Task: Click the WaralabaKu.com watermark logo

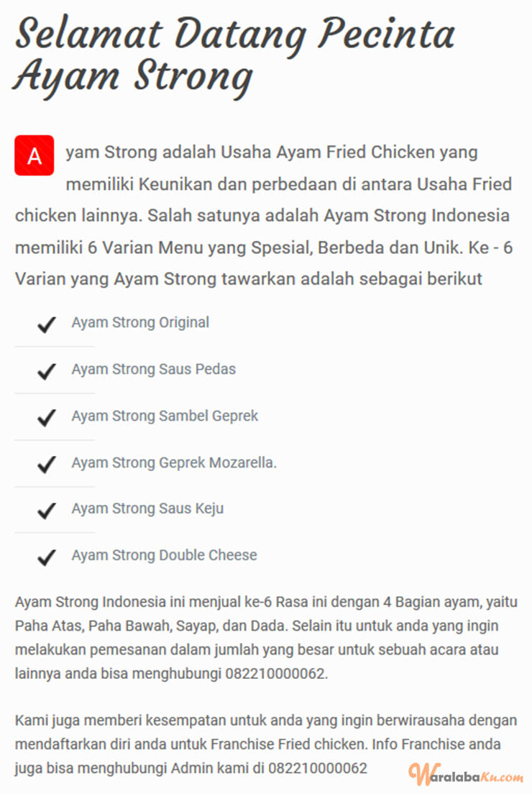Action: tap(466, 775)
